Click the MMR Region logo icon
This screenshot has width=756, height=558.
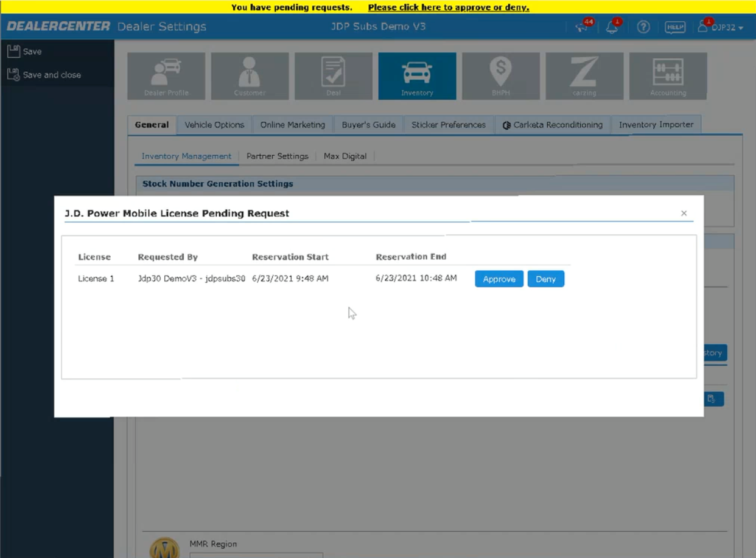point(164,548)
